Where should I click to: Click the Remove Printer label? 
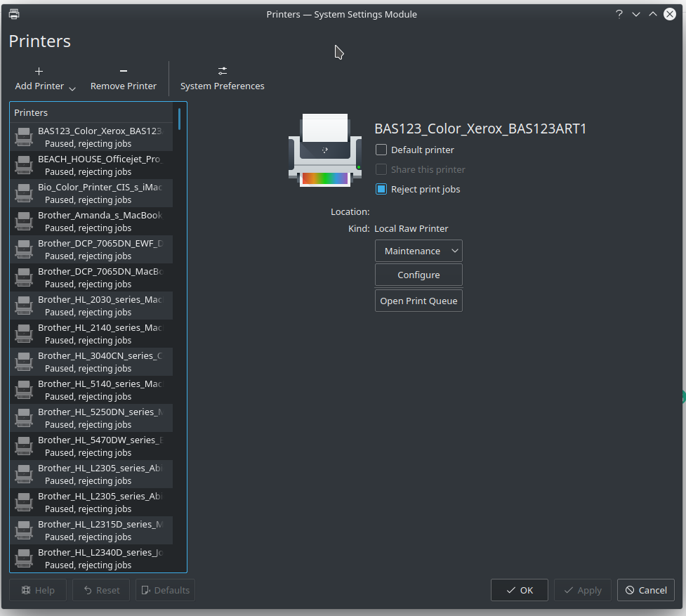[x=124, y=86]
